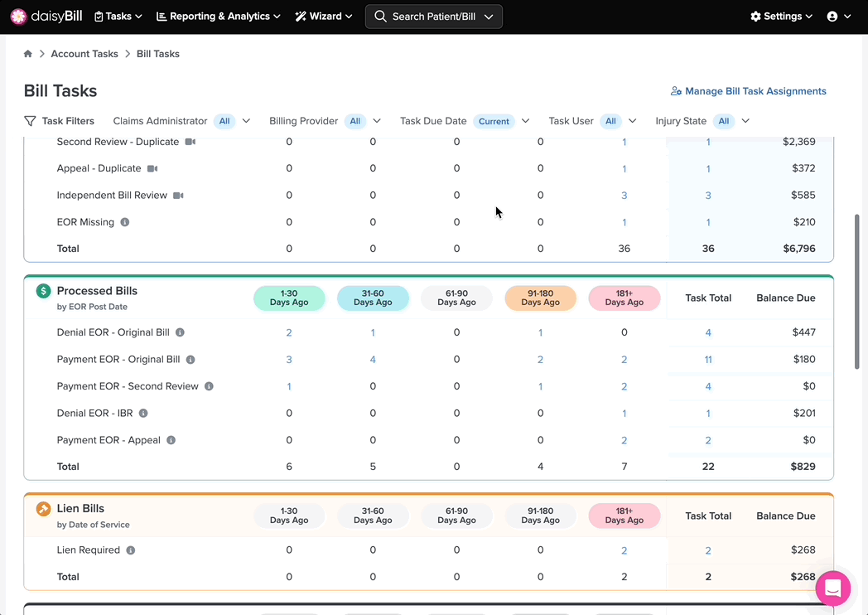Open EOR Missing task total link
868x615 pixels.
point(708,223)
